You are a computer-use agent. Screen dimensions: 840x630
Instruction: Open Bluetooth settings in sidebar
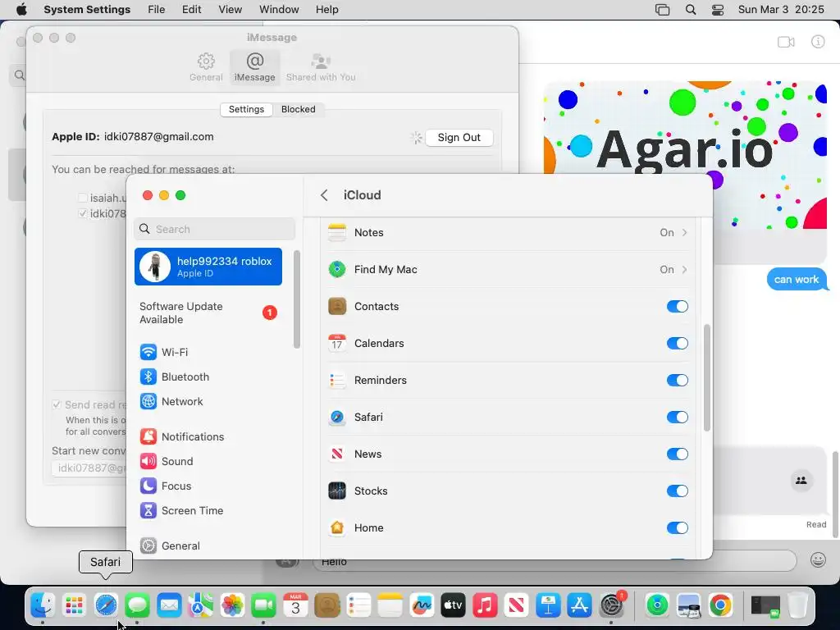[208, 377]
